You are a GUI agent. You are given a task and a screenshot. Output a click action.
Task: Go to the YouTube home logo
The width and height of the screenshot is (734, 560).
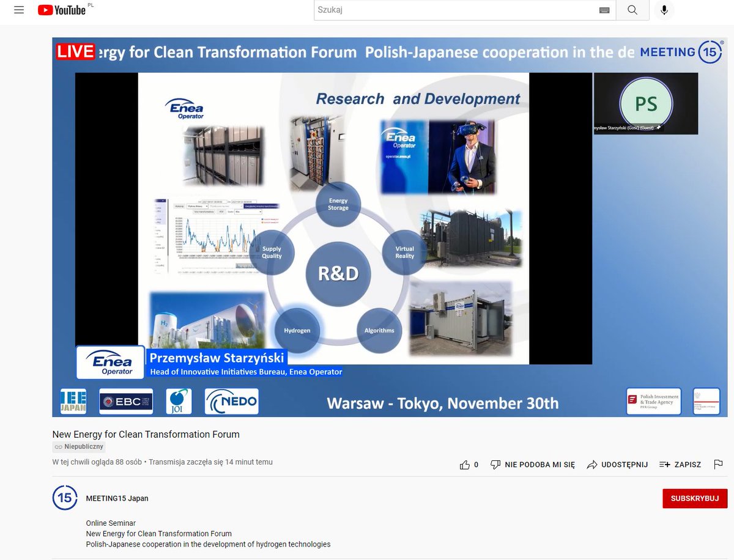[62, 10]
